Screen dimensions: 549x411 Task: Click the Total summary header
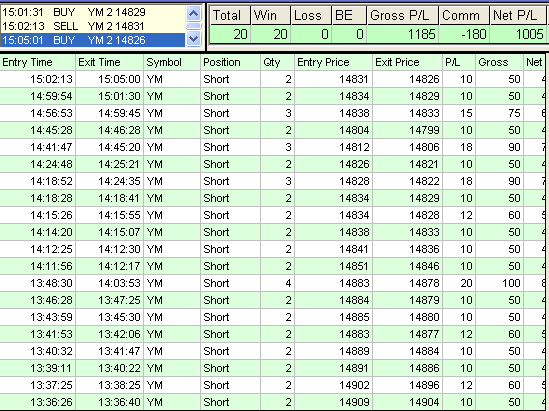tap(230, 15)
